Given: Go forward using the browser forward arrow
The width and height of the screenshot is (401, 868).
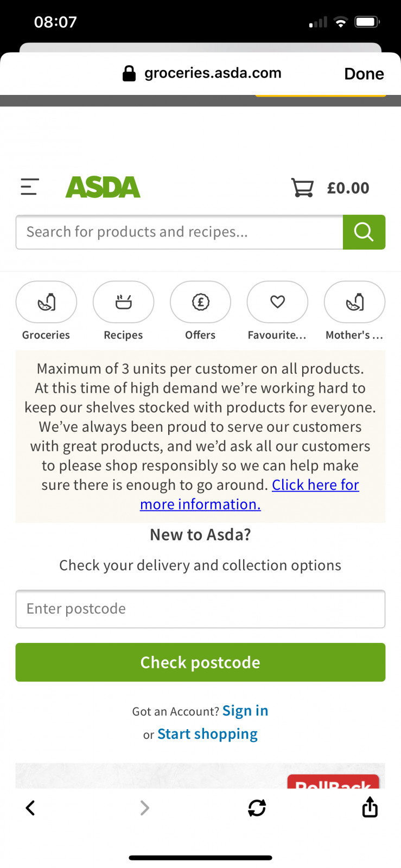Looking at the screenshot, I should [144, 808].
